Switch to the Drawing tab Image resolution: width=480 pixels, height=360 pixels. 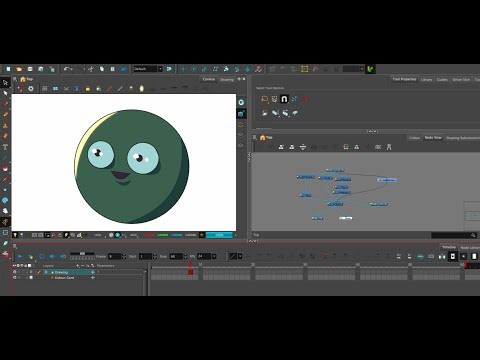click(x=227, y=80)
